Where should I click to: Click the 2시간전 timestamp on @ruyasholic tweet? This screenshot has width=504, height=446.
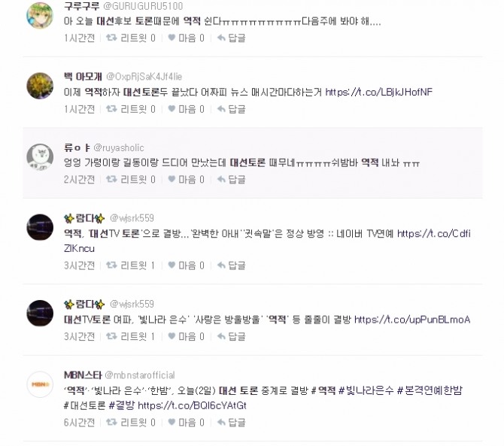pos(80,179)
